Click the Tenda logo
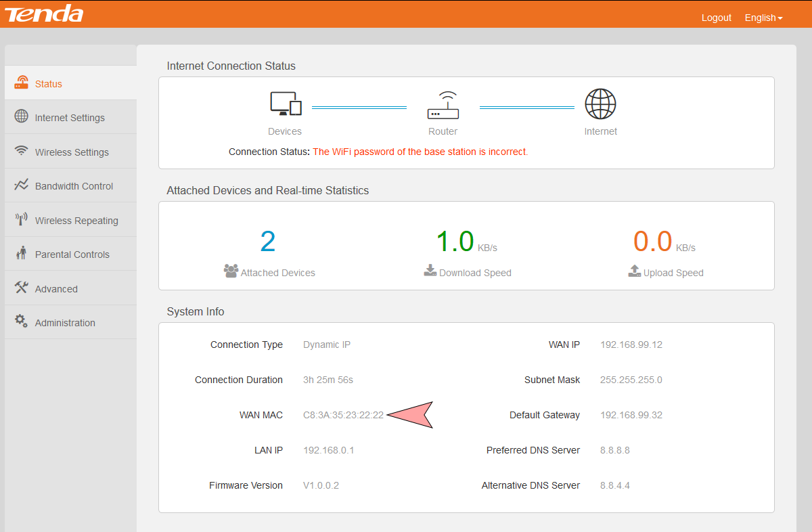The image size is (812, 532). click(x=44, y=14)
